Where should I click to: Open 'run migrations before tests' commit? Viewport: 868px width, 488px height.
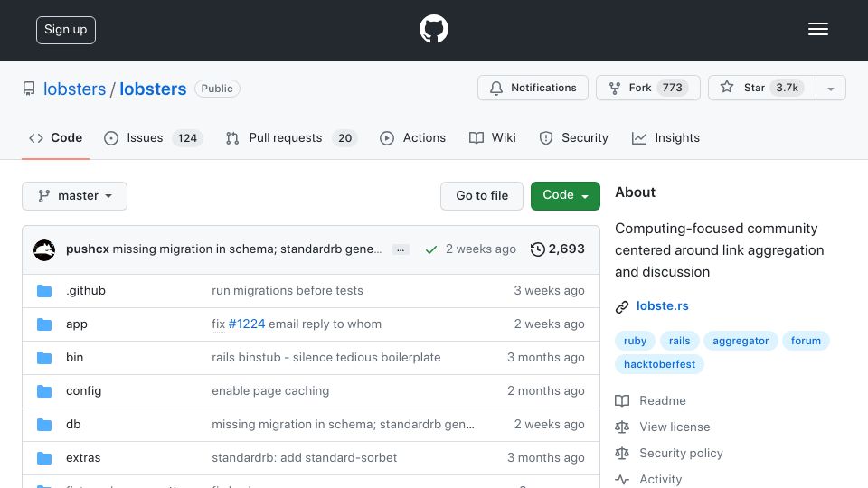[x=288, y=290]
